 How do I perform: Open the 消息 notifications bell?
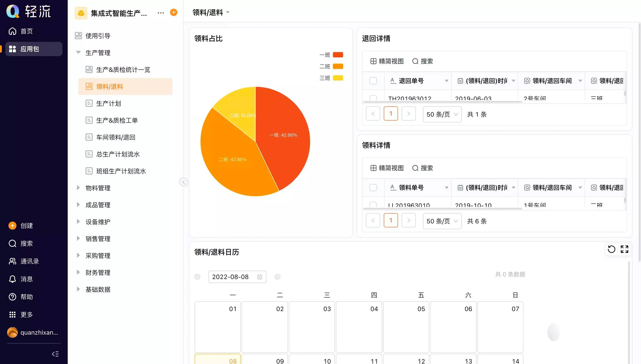[12, 279]
